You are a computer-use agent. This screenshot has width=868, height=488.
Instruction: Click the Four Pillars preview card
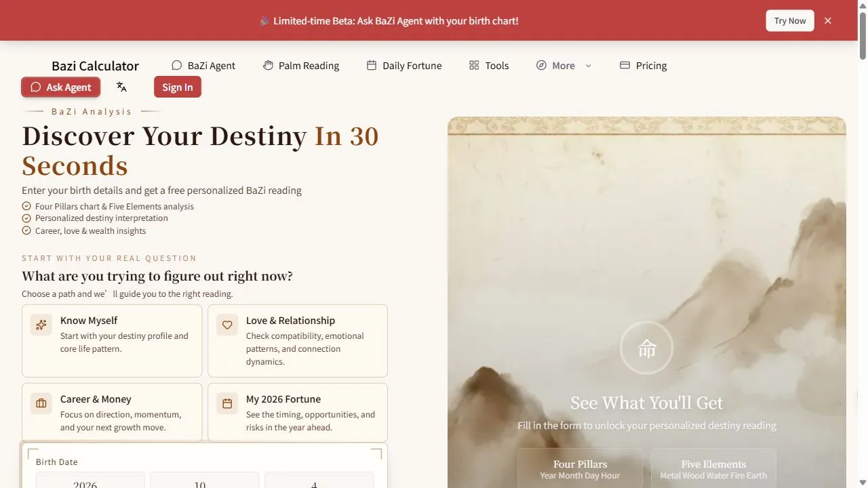tap(580, 468)
